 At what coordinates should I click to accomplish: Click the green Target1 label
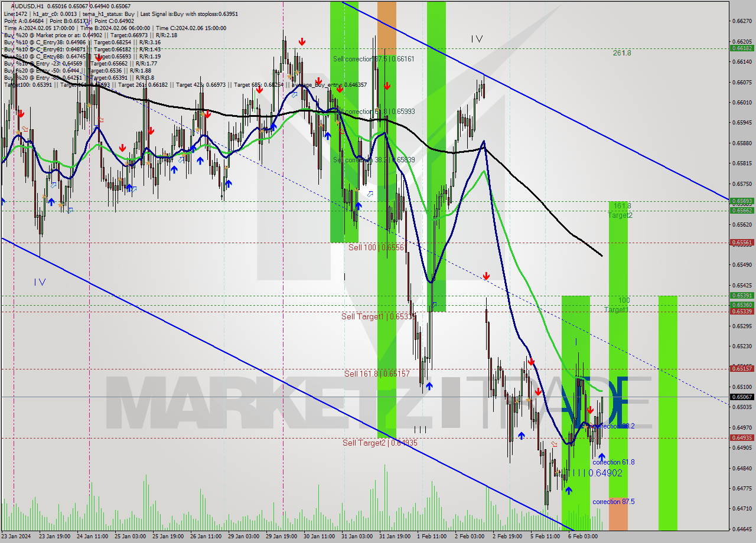(616, 309)
